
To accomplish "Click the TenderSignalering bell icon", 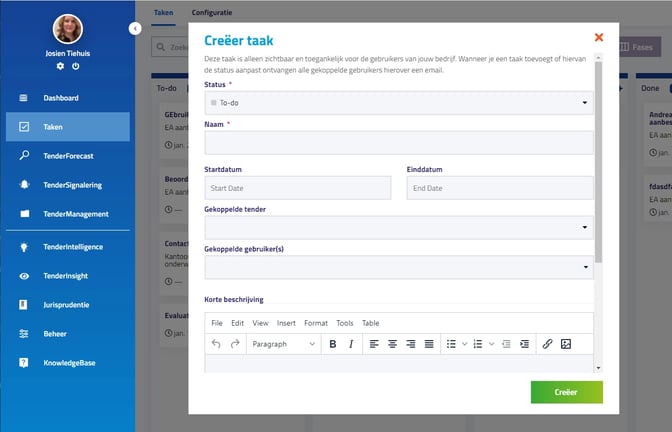I will 24,184.
